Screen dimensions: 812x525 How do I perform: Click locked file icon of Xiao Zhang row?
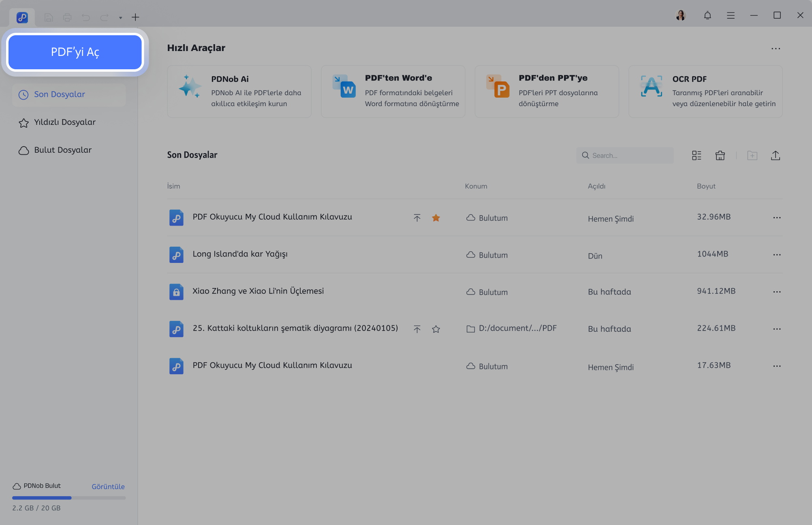click(176, 292)
